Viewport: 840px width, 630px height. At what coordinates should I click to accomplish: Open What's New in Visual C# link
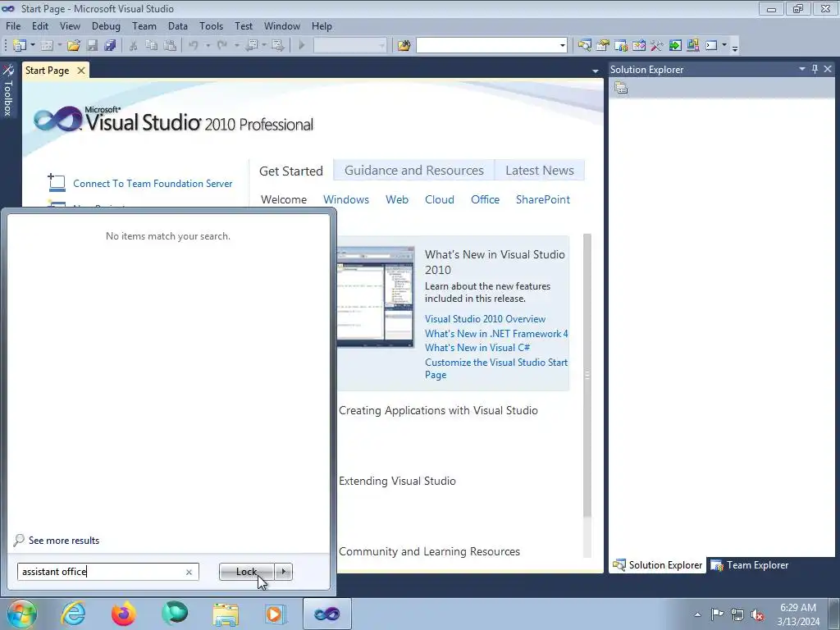click(x=477, y=348)
